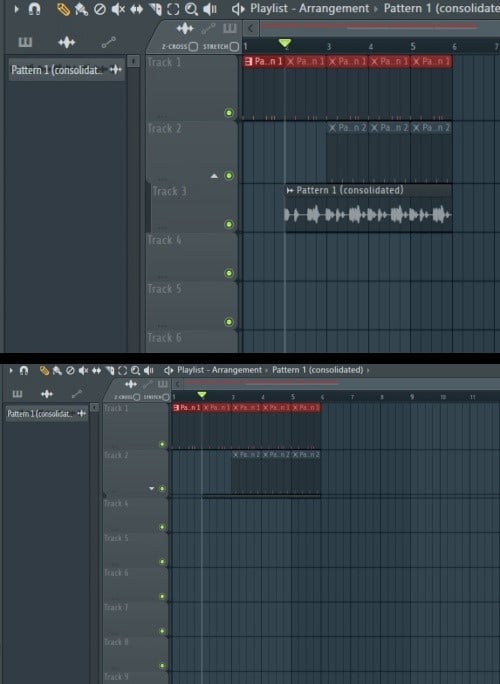This screenshot has height=684, width=500.
Task: Enable STRETCH checkbox in upper playlist
Action: click(x=234, y=46)
